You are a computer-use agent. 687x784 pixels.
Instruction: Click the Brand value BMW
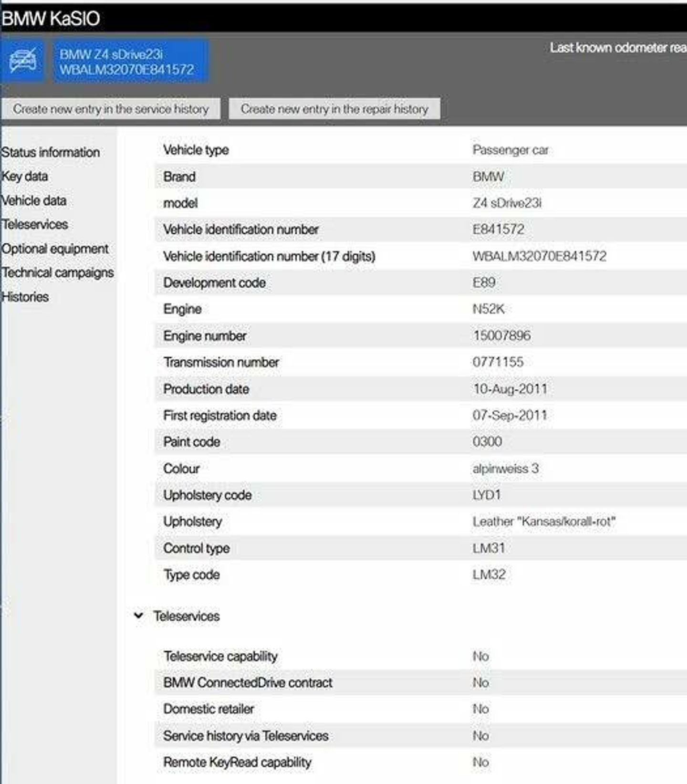(x=488, y=177)
